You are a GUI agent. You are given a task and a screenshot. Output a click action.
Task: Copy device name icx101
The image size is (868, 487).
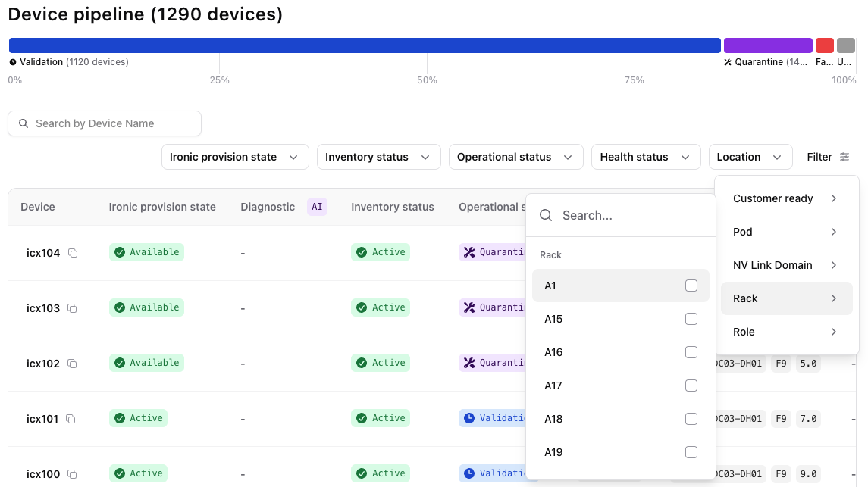pos(71,419)
